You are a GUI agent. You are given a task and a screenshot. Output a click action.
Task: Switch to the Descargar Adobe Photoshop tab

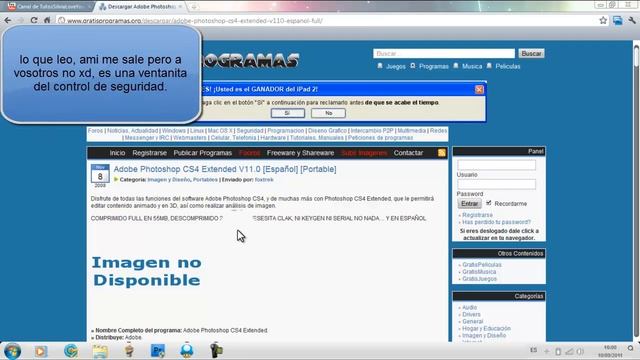point(141,7)
